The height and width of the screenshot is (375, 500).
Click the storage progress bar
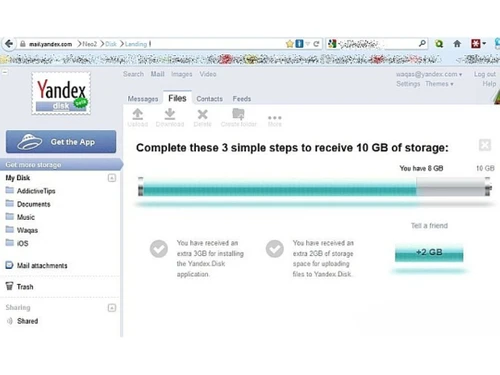point(314,187)
